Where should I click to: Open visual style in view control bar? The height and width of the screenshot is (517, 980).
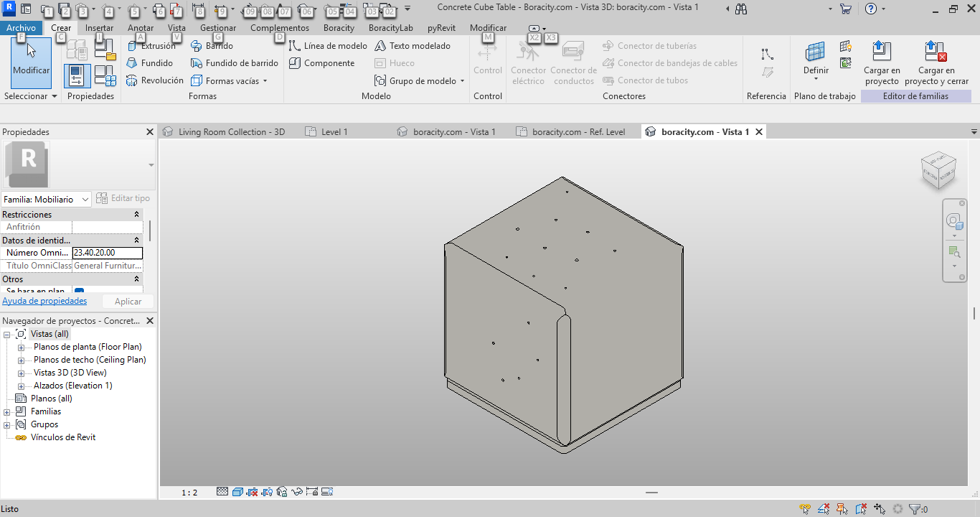(x=237, y=492)
